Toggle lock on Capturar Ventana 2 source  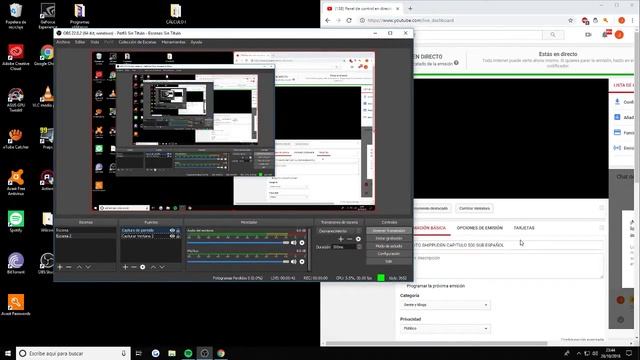coord(178,236)
